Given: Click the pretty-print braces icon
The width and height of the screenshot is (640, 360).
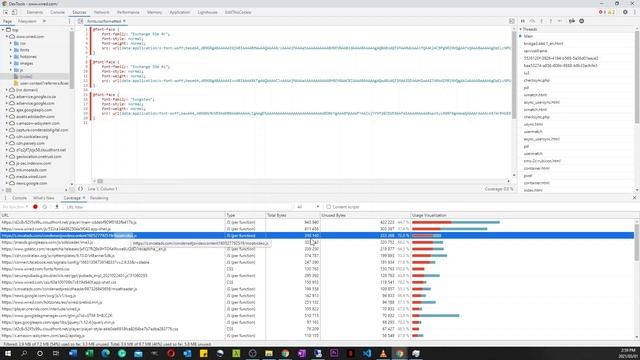Looking at the screenshot, I should [x=80, y=189].
